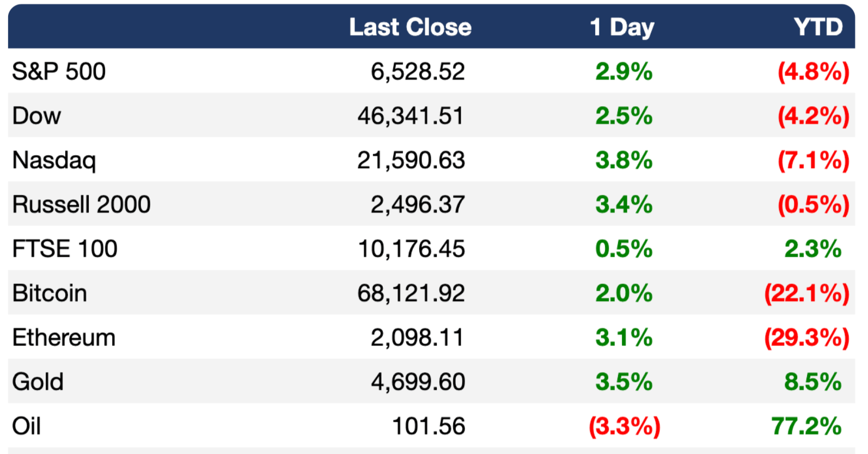Select the S&P 500 row label

tap(59, 72)
